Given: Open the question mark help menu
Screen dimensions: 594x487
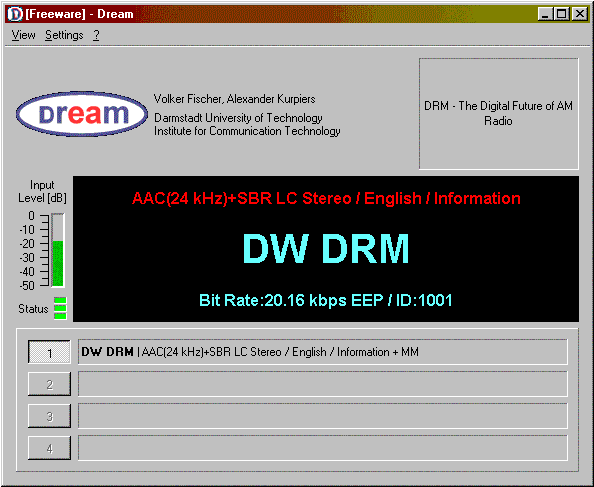Looking at the screenshot, I should pos(96,35).
